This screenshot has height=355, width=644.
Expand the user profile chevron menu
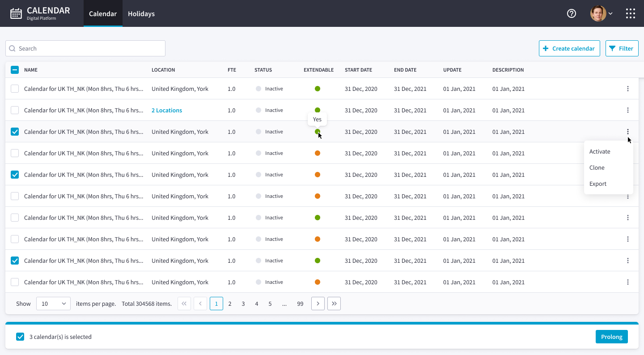click(610, 13)
